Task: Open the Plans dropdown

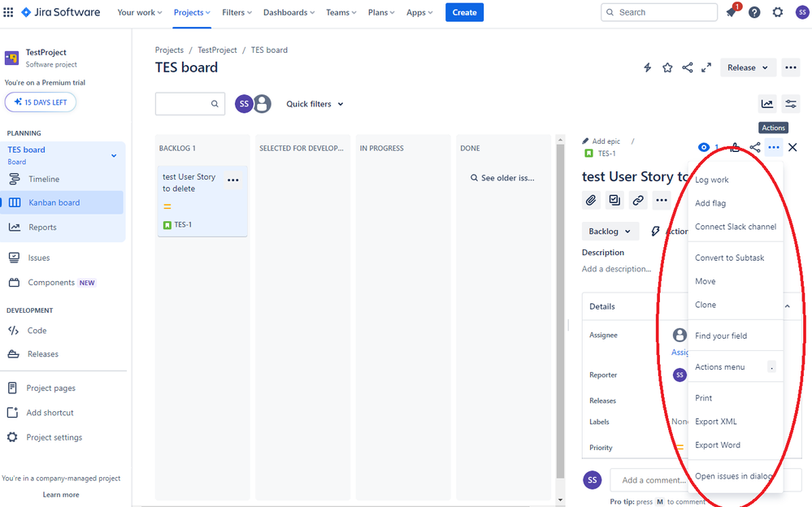Action: (381, 12)
